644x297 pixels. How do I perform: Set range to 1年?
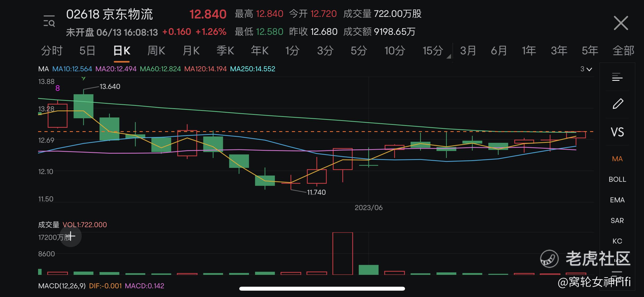[529, 50]
